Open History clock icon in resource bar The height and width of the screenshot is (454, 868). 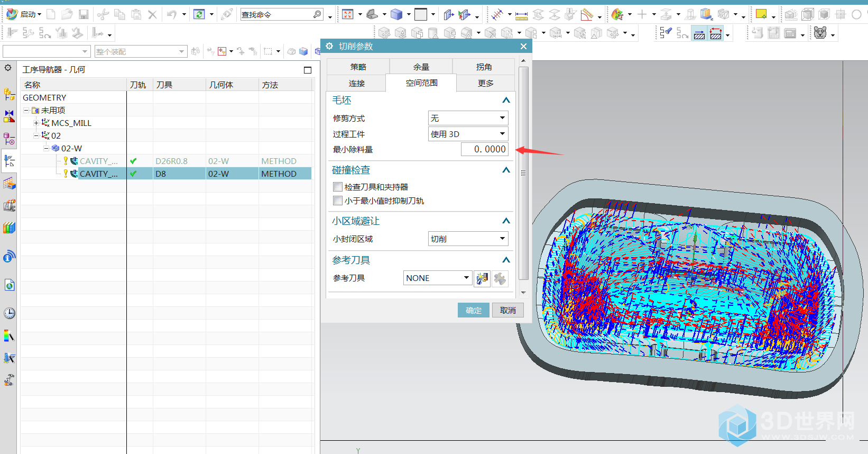tap(9, 313)
